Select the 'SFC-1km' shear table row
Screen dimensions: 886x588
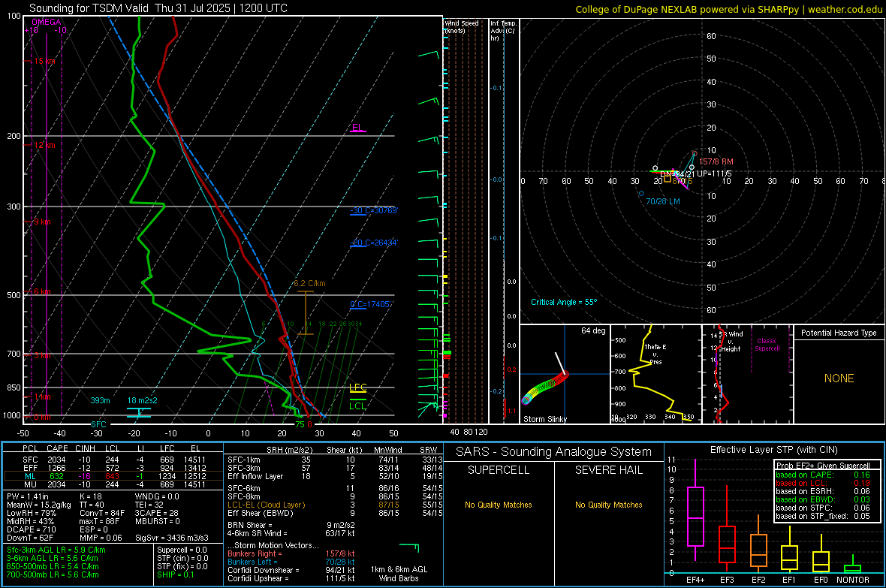pyautogui.click(x=336, y=460)
